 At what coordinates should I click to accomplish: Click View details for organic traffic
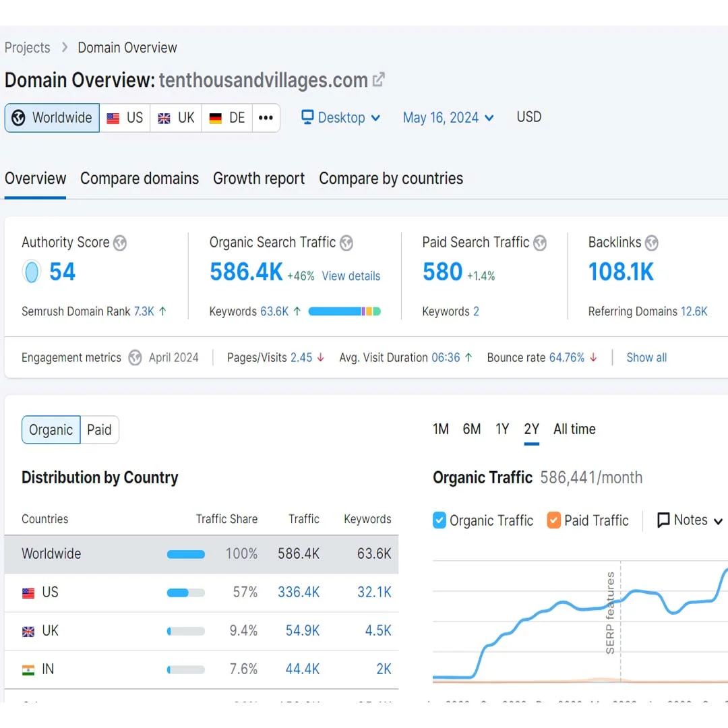(351, 276)
